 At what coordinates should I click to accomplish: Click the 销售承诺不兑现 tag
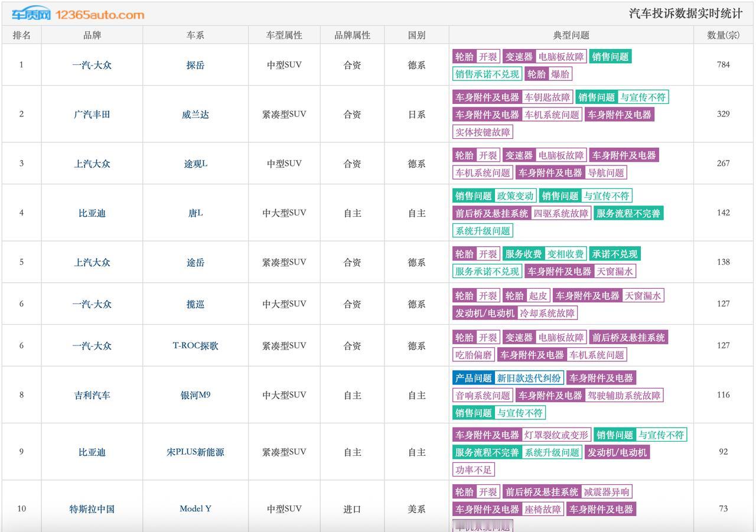[488, 74]
